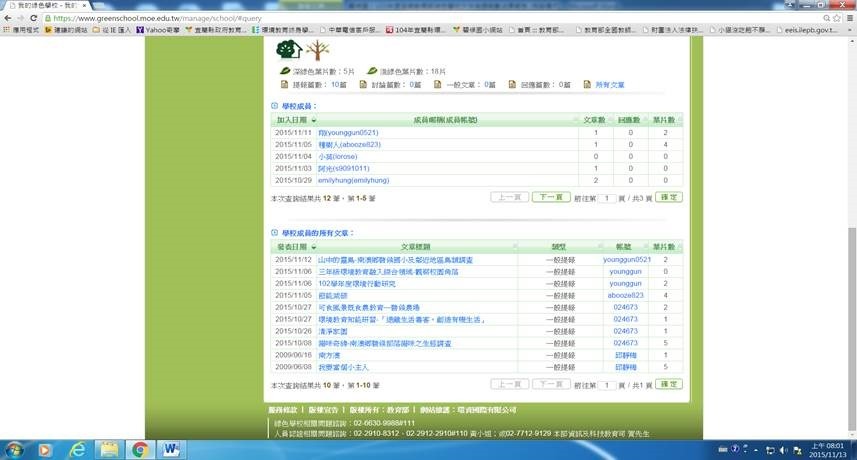Click the Windows Start button
The height and width of the screenshot is (460, 857).
17,449
